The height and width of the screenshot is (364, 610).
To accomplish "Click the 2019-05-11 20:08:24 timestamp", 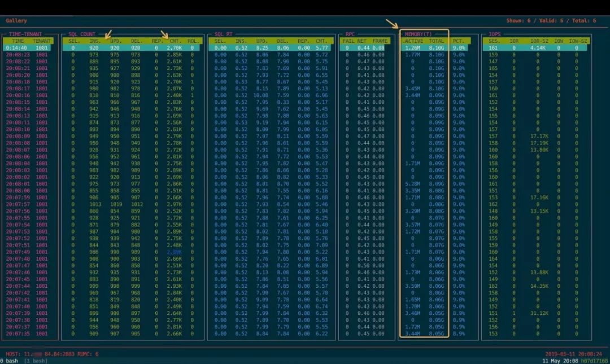I will click(x=573, y=354).
